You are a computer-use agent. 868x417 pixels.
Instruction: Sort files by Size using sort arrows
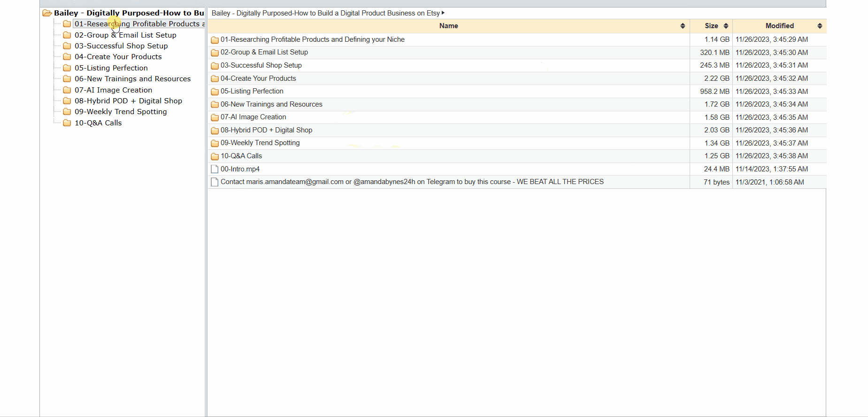[726, 26]
